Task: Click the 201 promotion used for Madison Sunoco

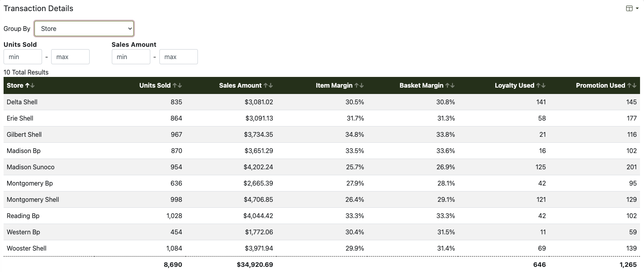Action: tap(632, 167)
